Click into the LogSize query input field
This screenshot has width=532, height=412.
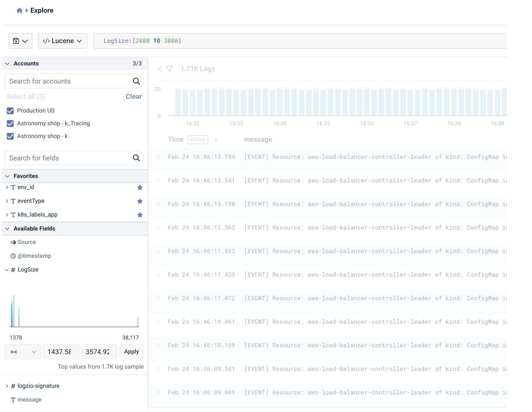tap(225, 41)
